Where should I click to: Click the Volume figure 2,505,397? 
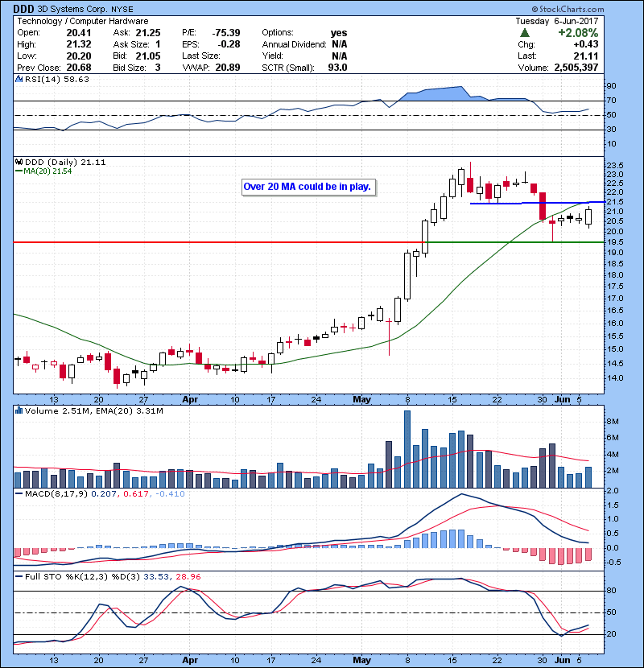[576, 68]
